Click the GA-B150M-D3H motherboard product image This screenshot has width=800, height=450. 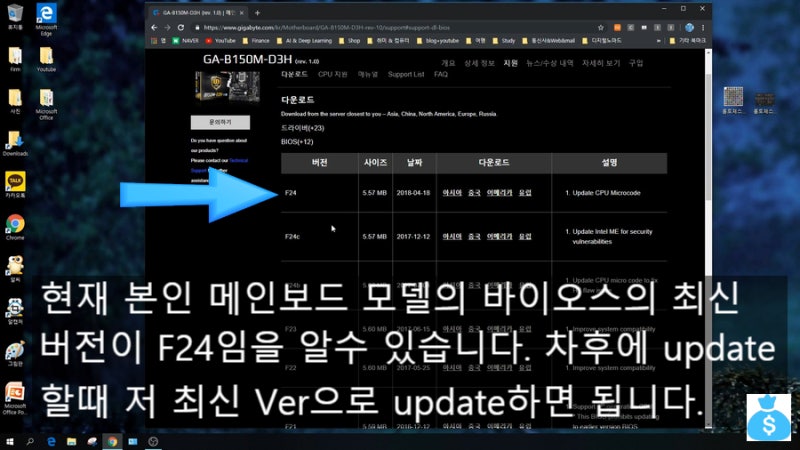click(x=228, y=87)
